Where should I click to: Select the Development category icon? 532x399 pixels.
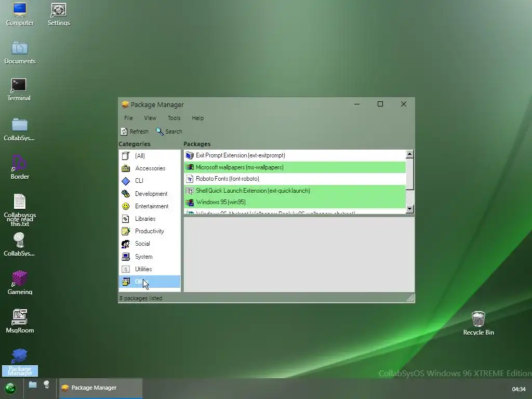coord(126,194)
